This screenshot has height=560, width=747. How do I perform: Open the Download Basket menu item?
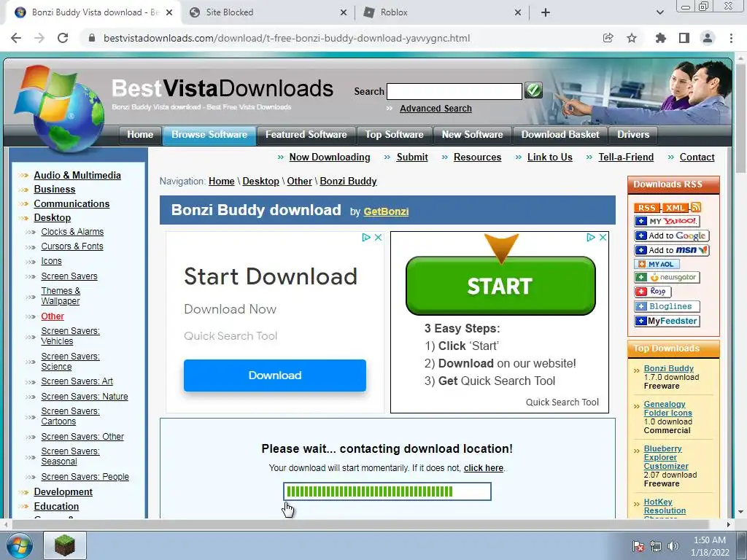[560, 135]
